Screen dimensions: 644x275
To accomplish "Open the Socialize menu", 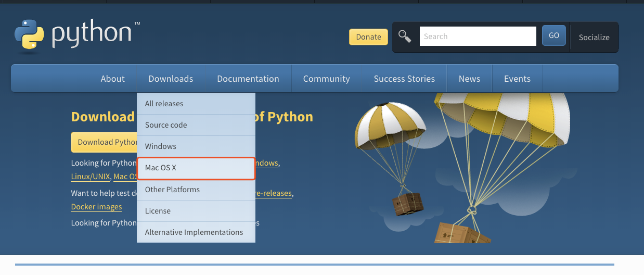I will [x=594, y=37].
